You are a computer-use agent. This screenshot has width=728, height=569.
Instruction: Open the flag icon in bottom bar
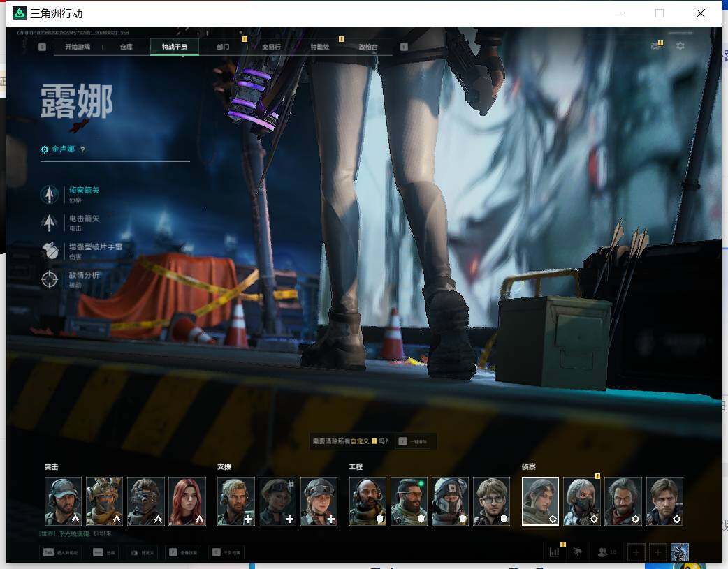coord(578,552)
